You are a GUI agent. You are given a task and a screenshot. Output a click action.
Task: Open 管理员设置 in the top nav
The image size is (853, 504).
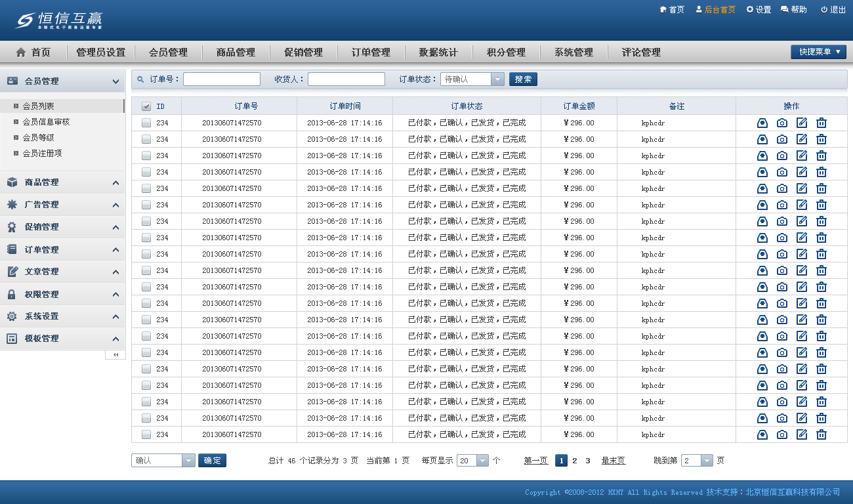pos(100,52)
